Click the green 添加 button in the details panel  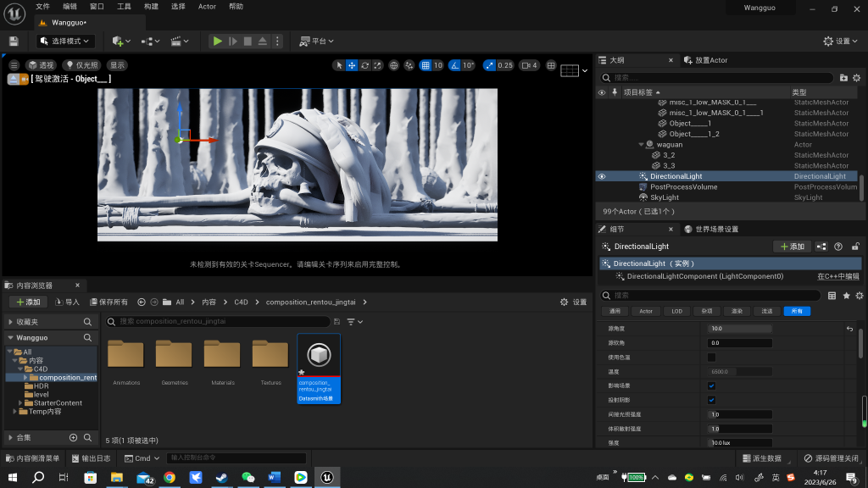(x=792, y=247)
